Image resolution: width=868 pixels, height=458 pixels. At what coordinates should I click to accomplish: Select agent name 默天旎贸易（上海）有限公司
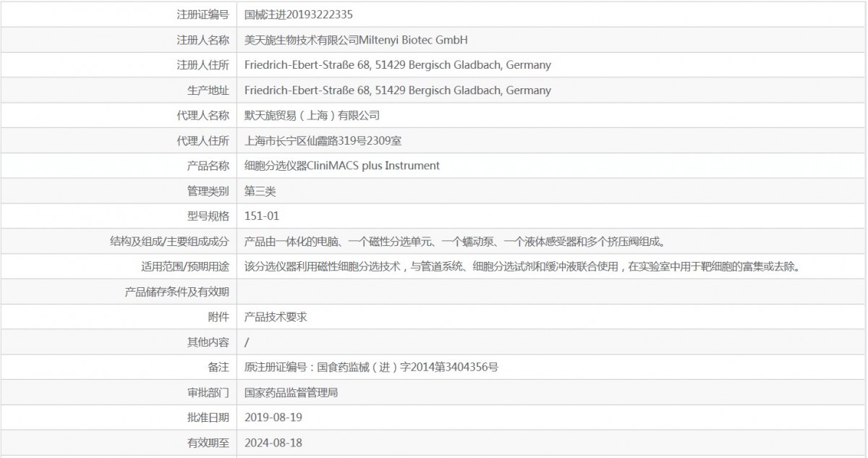pos(312,115)
